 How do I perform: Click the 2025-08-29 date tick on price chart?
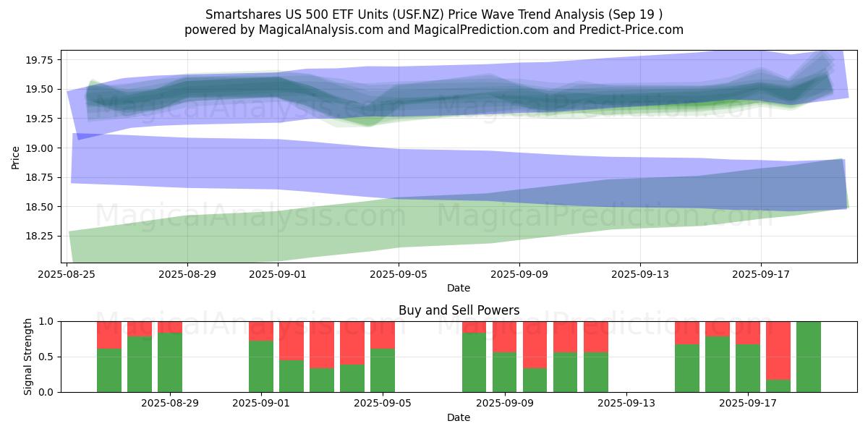coord(187,274)
